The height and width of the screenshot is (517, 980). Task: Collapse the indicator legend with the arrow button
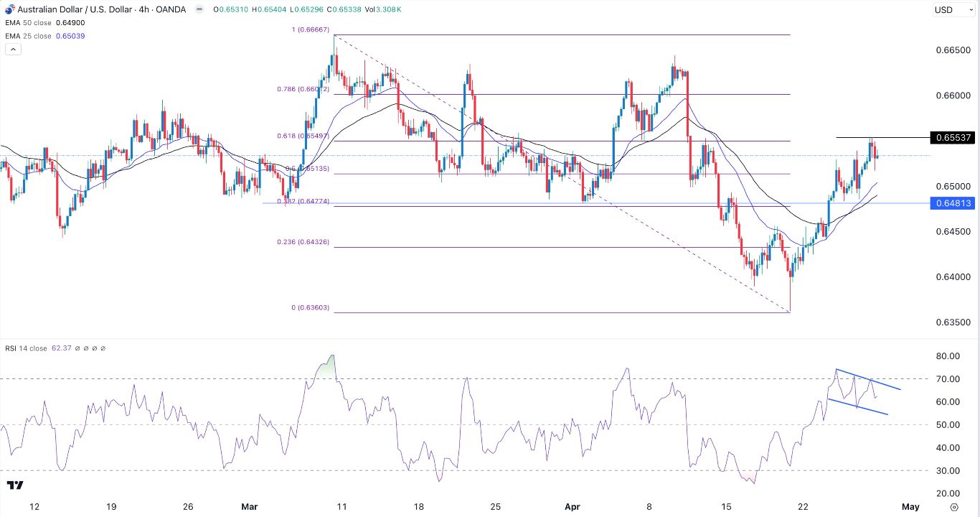pyautogui.click(x=13, y=49)
